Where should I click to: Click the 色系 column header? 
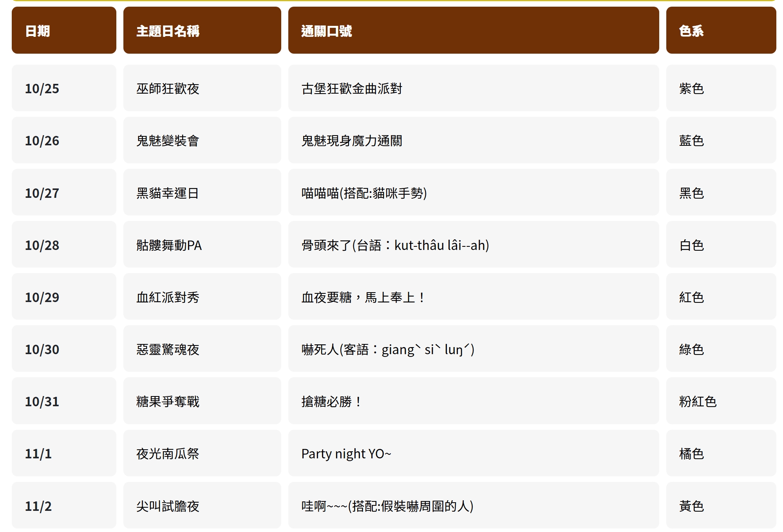tap(721, 31)
